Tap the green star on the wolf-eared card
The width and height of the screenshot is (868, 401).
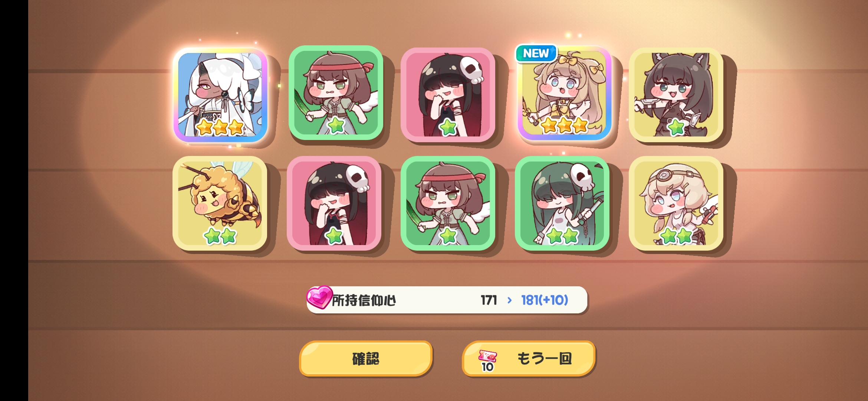(x=676, y=127)
